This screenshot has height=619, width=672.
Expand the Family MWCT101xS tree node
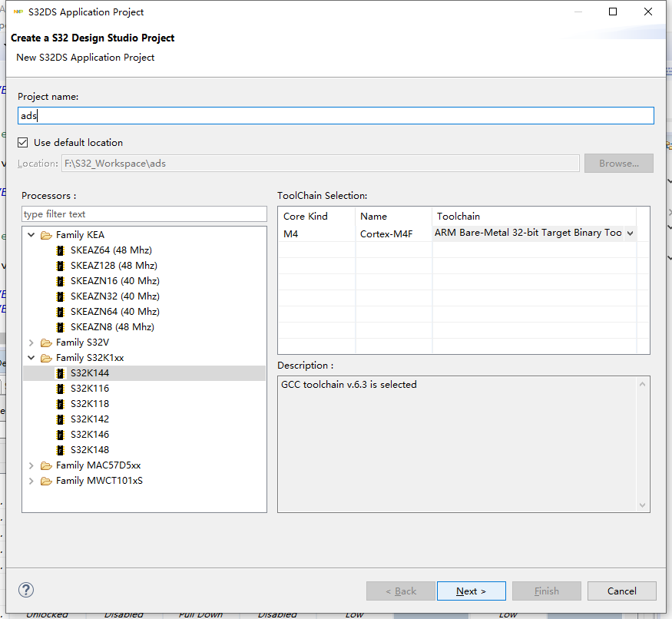coord(31,481)
